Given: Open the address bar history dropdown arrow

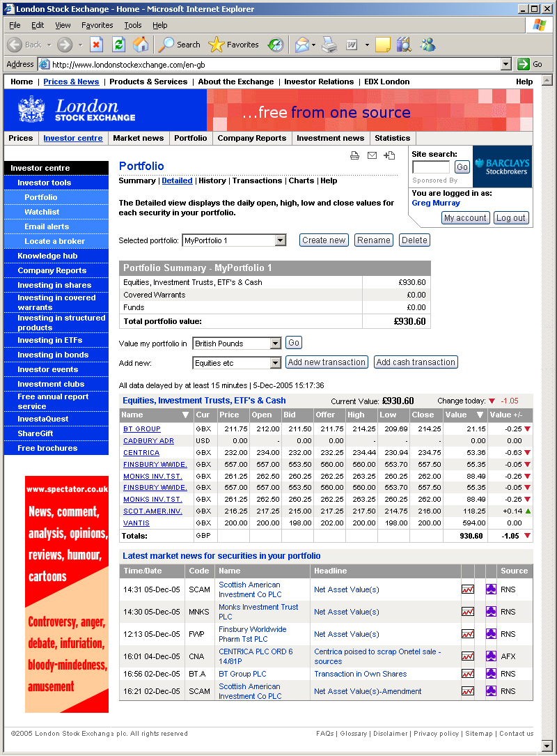Looking at the screenshot, I should click(506, 64).
